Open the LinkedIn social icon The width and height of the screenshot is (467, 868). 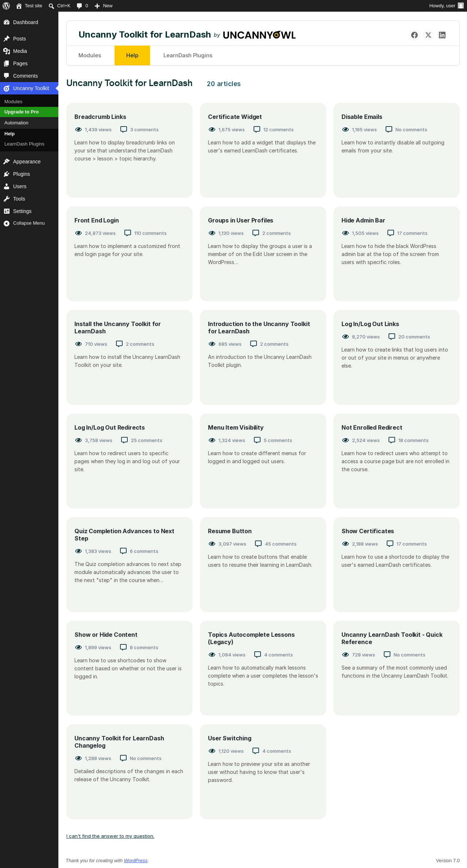coord(442,35)
